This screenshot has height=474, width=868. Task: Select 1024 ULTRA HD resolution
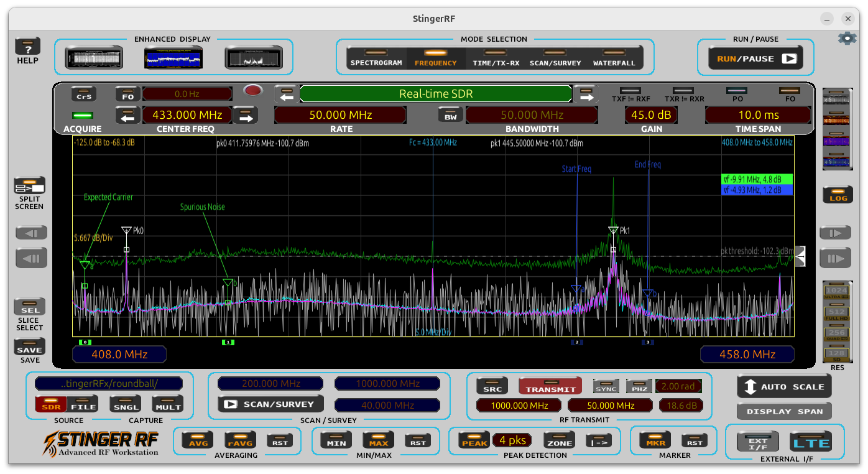pyautogui.click(x=837, y=292)
